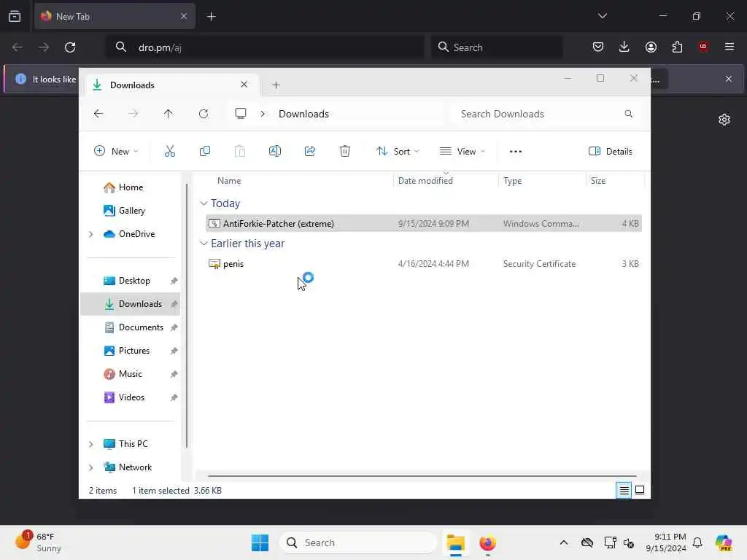Open Music in the navigation pane
This screenshot has width=747, height=560.
tap(123, 374)
